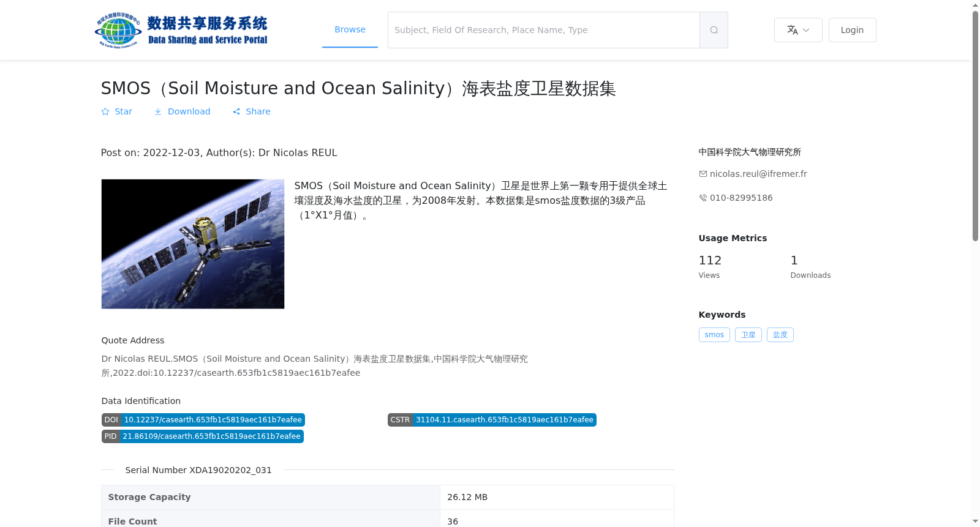Click the CSTR identifier badge
Viewport: 980px width, 527px height.
492,420
